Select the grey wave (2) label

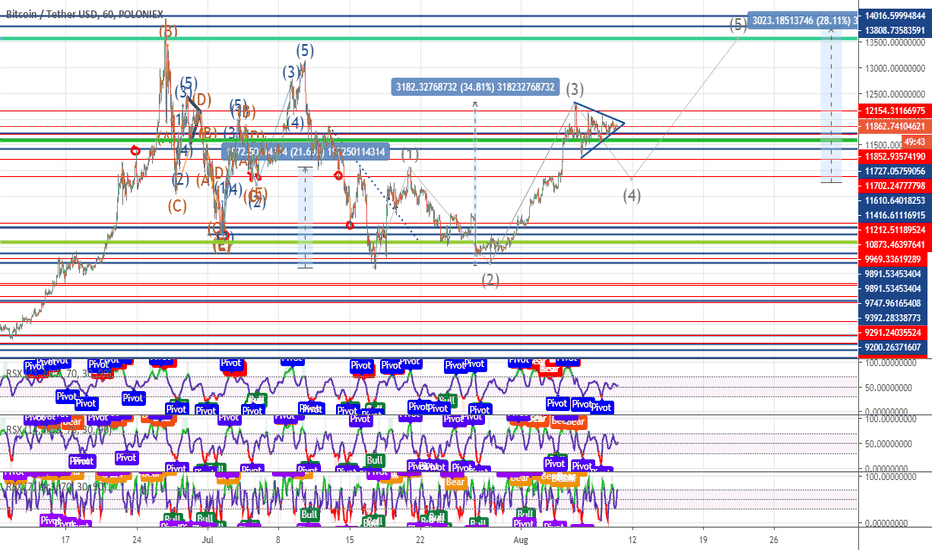[x=490, y=279]
